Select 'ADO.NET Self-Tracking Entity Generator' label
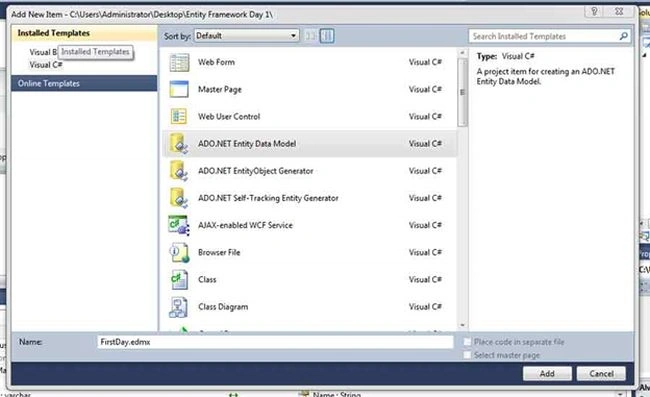This screenshot has width=650, height=397. pyautogui.click(x=268, y=198)
